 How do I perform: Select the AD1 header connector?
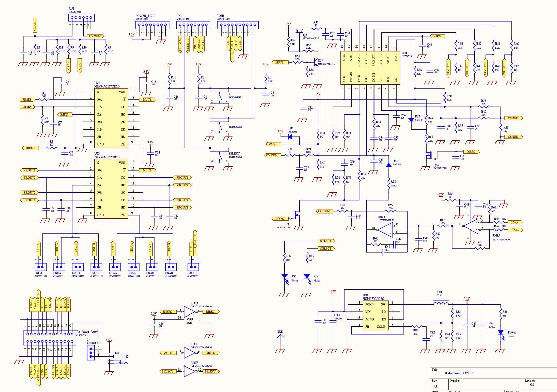tap(82, 17)
